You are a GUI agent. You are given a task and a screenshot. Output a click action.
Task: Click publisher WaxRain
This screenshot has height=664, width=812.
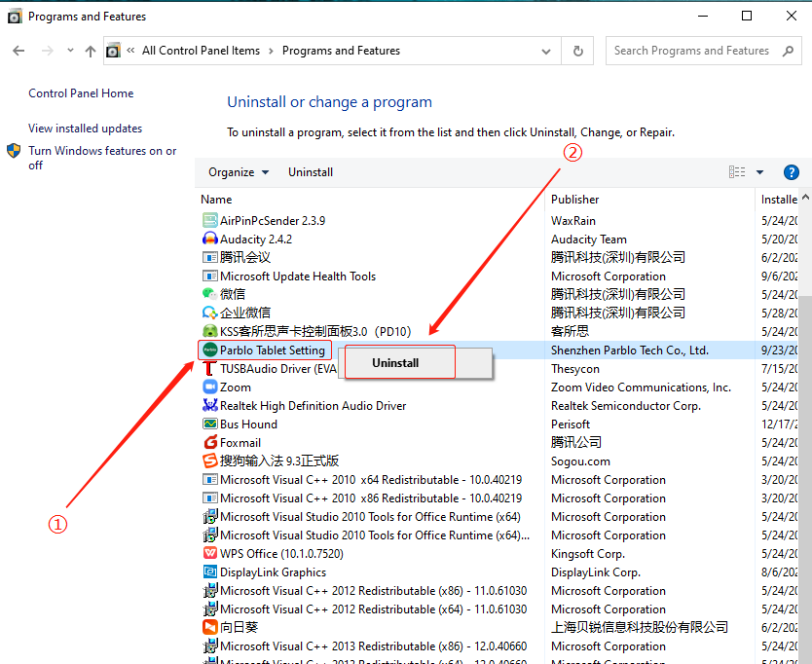tap(573, 221)
